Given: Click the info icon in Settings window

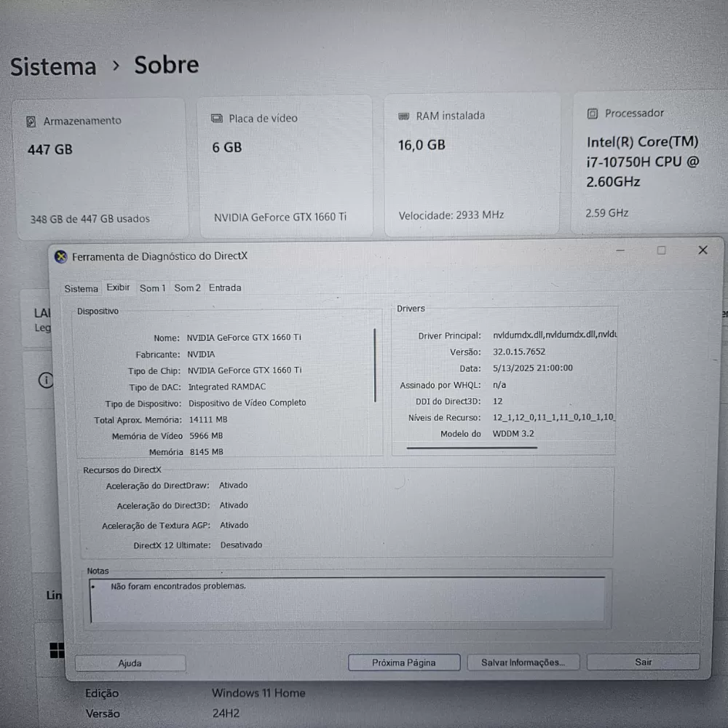Looking at the screenshot, I should pos(46,380).
